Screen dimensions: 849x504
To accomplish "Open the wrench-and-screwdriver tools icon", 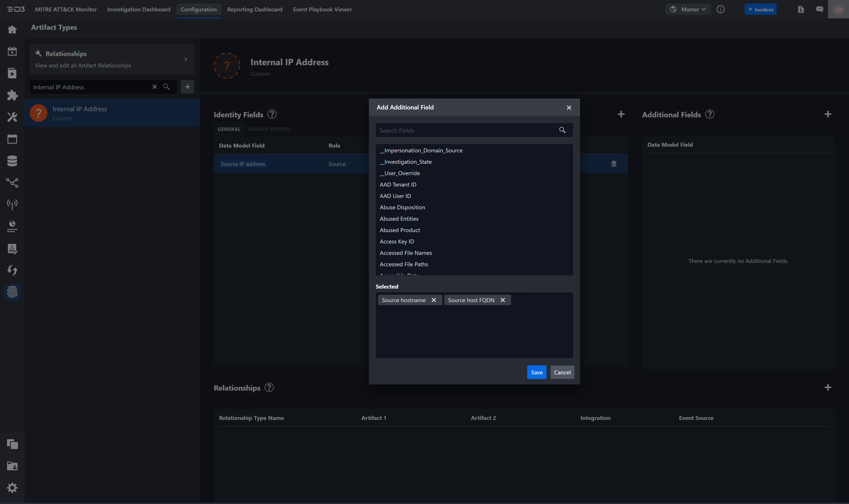I will [x=12, y=117].
